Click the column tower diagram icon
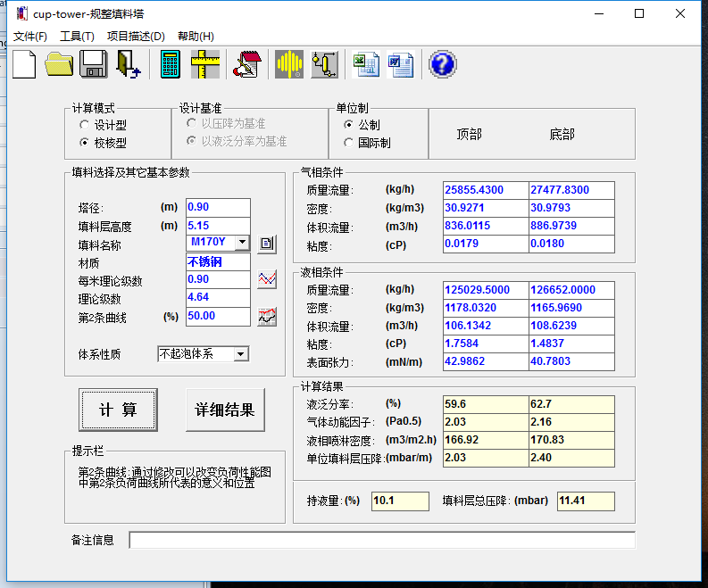 pos(324,64)
